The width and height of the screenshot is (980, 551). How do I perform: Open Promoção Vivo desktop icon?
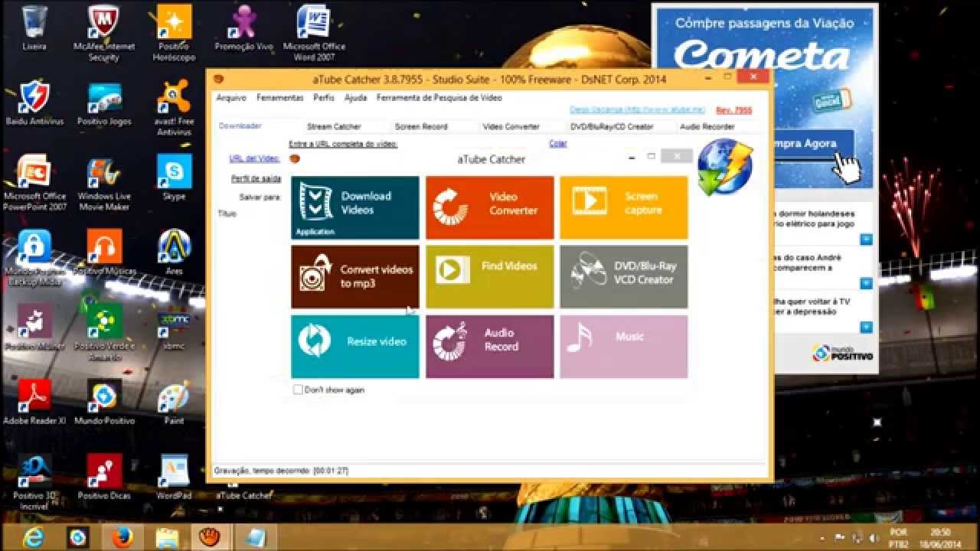[243, 28]
